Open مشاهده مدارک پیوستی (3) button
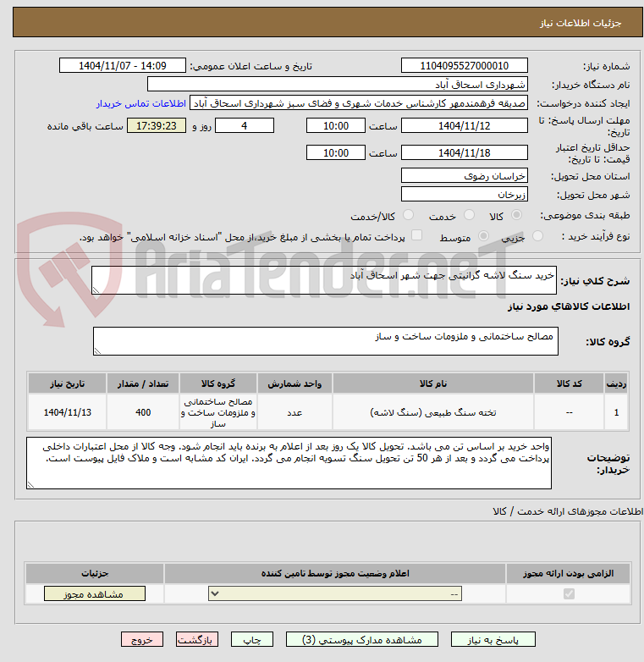The width and height of the screenshot is (644, 662). [x=362, y=640]
